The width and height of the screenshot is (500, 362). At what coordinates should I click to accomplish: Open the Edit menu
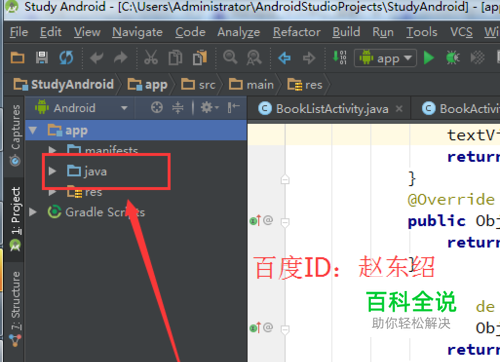[51, 32]
